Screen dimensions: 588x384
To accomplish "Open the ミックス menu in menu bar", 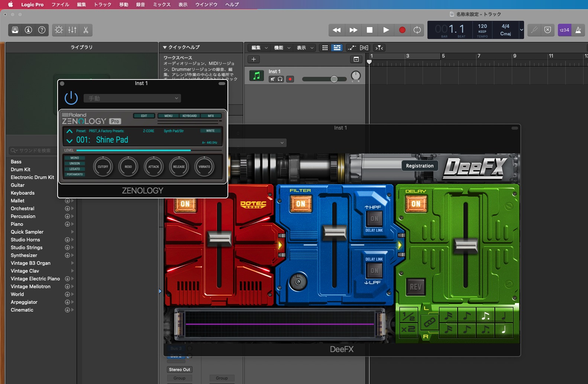I will [x=162, y=4].
